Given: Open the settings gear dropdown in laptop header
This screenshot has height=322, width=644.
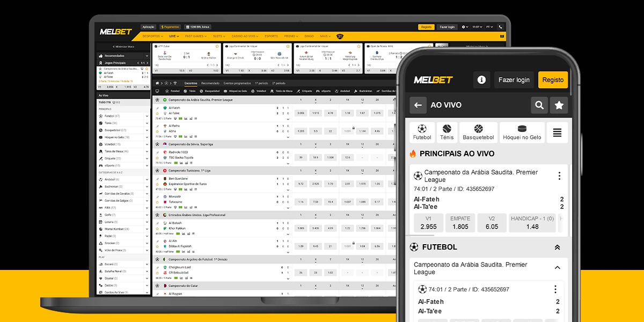Looking at the screenshot, I should [x=465, y=27].
